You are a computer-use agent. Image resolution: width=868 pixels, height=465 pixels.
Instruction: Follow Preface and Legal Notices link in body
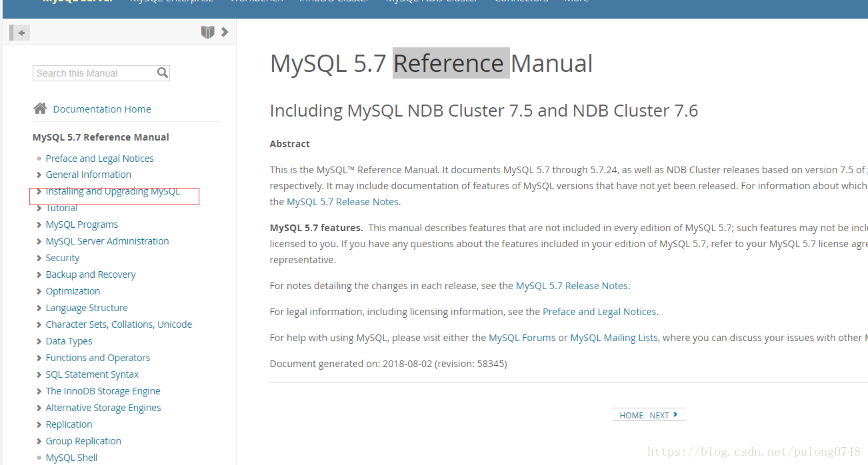[599, 312]
